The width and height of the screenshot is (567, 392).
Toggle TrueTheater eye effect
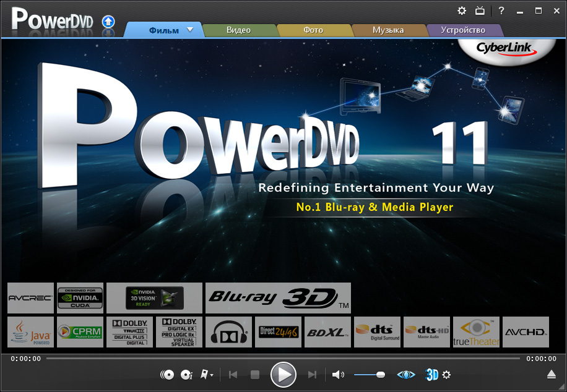pyautogui.click(x=406, y=375)
